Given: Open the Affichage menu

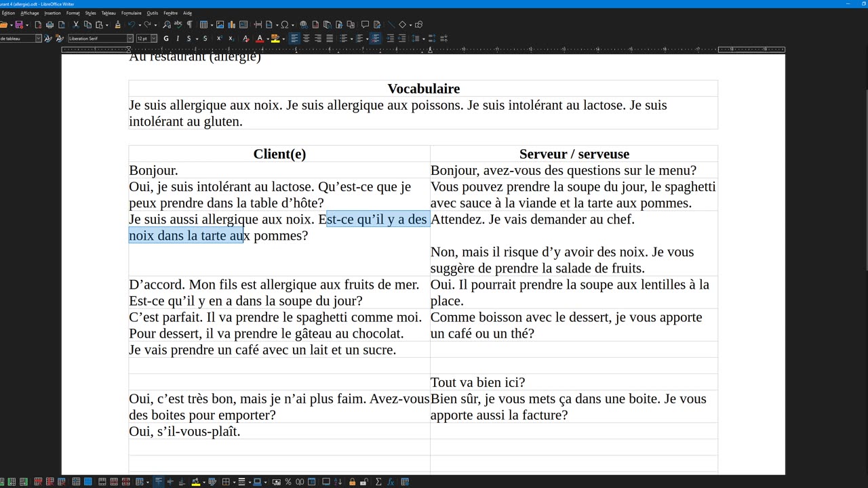Looking at the screenshot, I should pos(30,13).
